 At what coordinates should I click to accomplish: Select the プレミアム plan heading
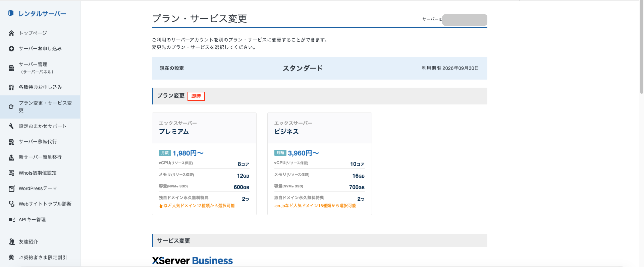tap(174, 132)
